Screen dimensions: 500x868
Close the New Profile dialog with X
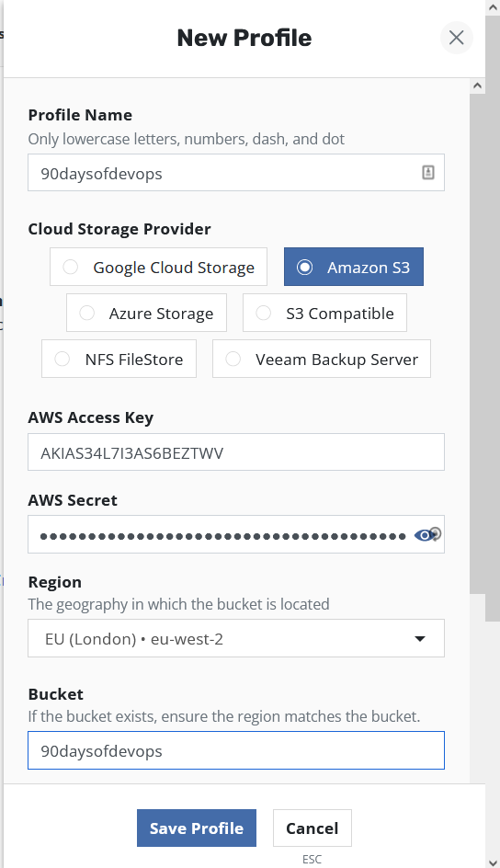456,38
